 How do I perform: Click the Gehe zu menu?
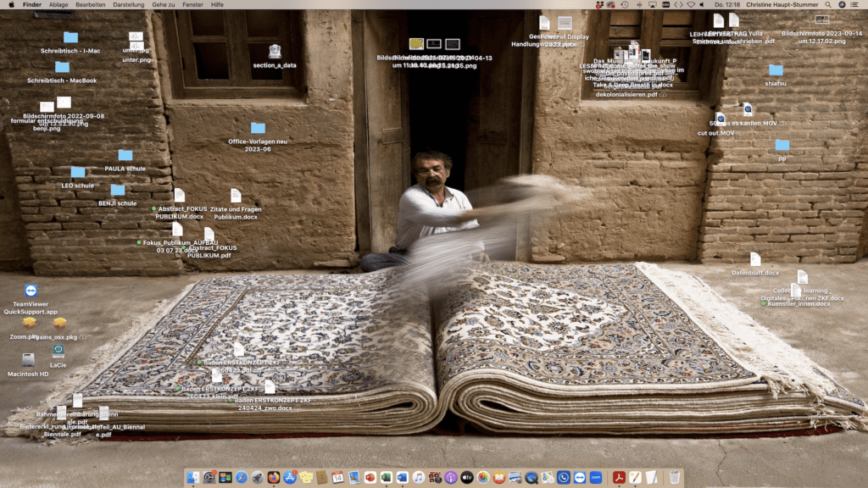coord(164,4)
